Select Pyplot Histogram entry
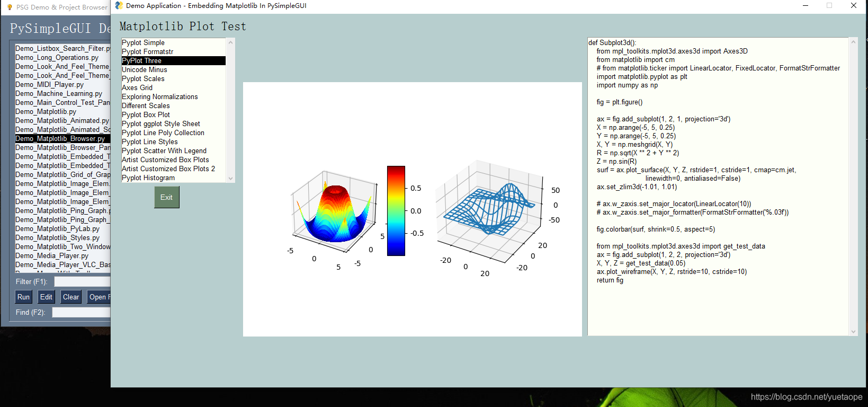 tap(174, 178)
